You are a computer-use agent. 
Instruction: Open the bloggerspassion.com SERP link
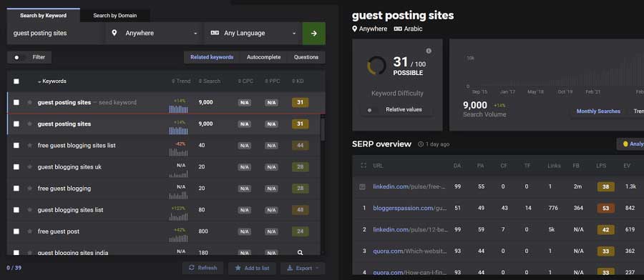pos(409,209)
